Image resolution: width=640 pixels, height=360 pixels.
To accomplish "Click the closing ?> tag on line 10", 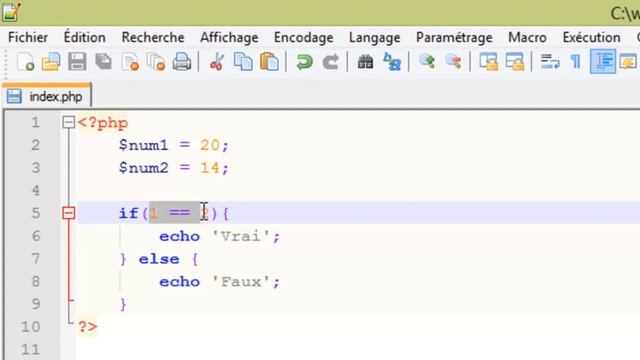I will tap(88, 327).
